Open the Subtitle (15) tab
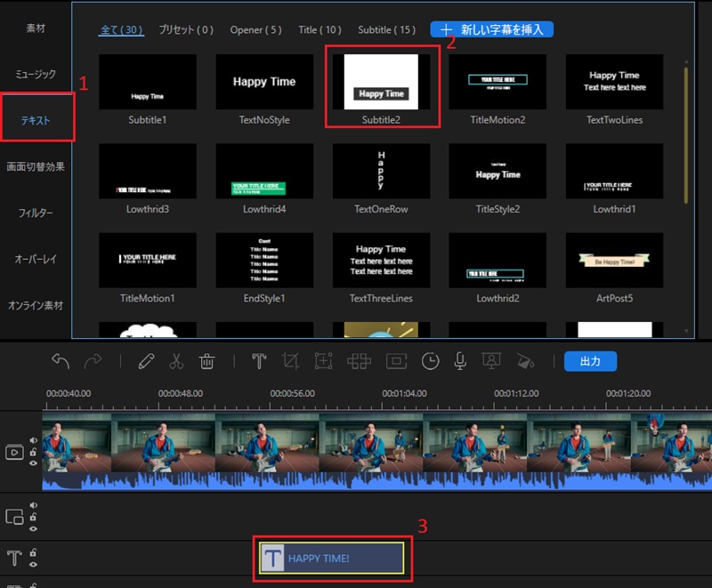 (386, 30)
